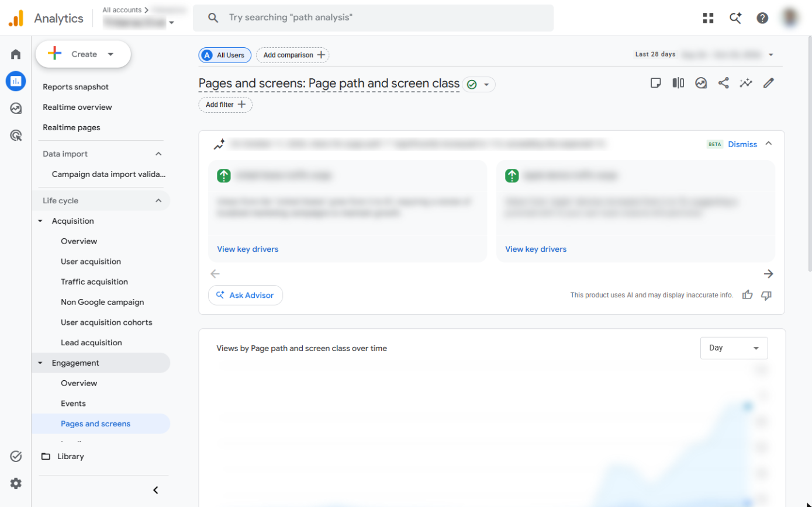Click the Ask Advisor button
812x507 pixels.
[246, 295]
